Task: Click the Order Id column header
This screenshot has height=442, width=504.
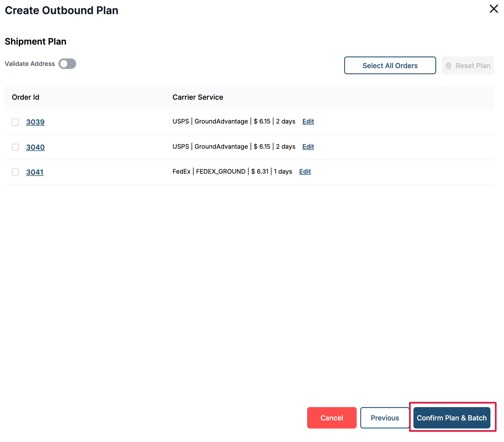Action: click(25, 97)
